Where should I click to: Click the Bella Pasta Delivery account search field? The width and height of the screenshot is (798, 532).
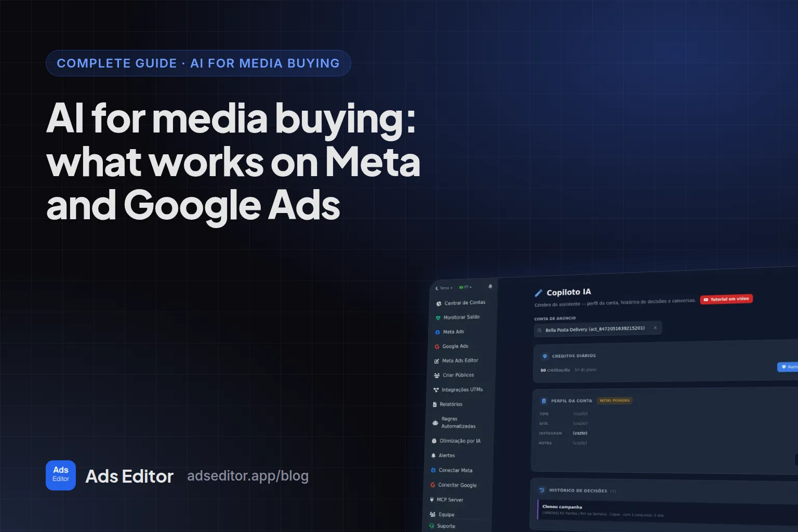click(597, 329)
